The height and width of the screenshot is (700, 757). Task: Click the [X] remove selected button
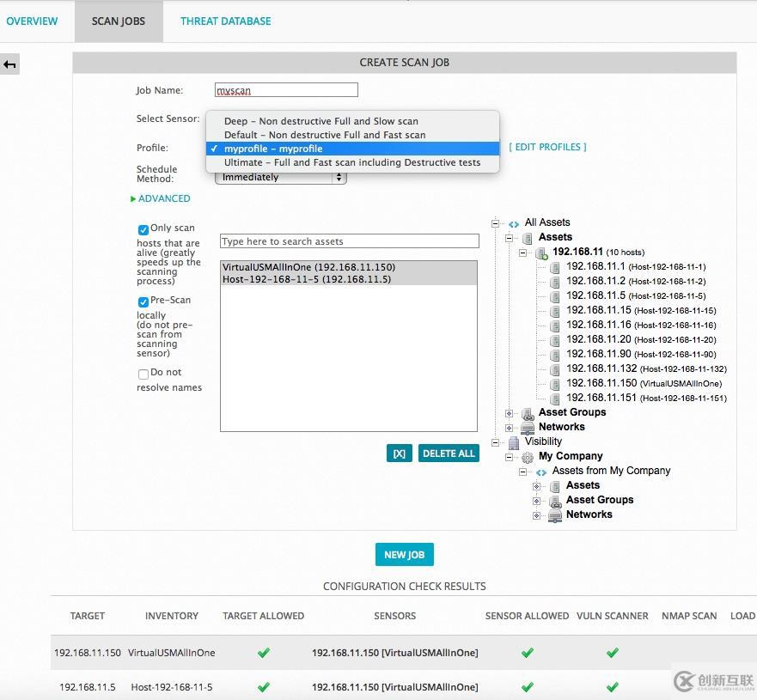[x=400, y=453]
